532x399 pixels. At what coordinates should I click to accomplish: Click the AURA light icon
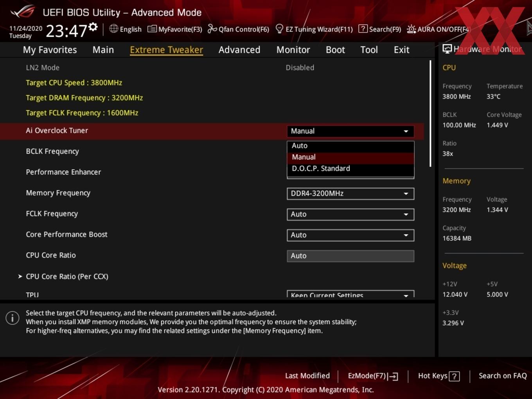[x=411, y=29]
